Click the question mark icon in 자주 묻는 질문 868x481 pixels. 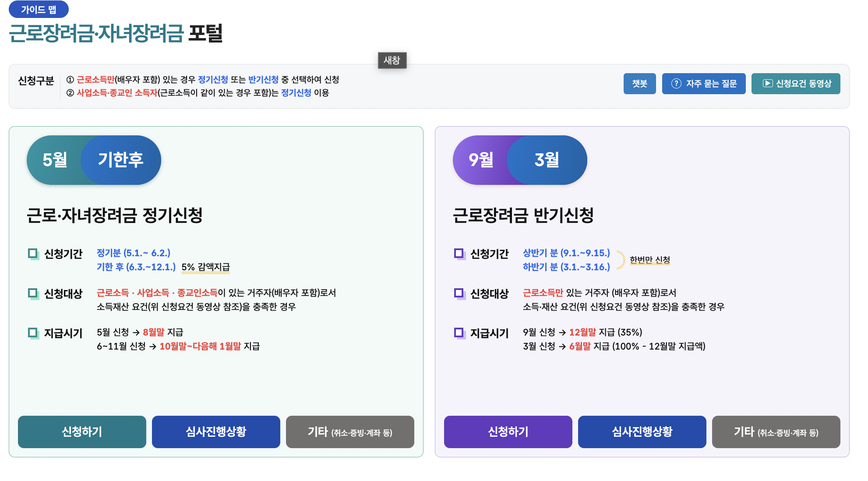point(676,84)
